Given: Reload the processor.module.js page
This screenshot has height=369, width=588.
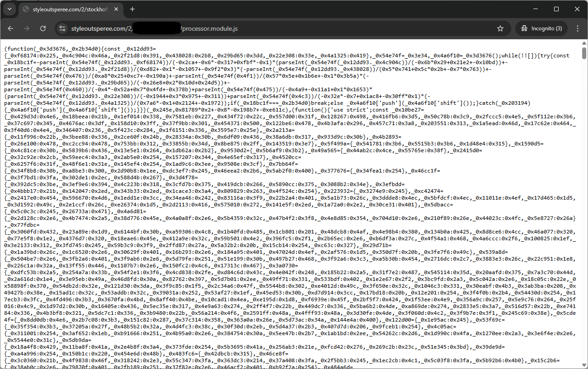Looking at the screenshot, I should coord(43,28).
